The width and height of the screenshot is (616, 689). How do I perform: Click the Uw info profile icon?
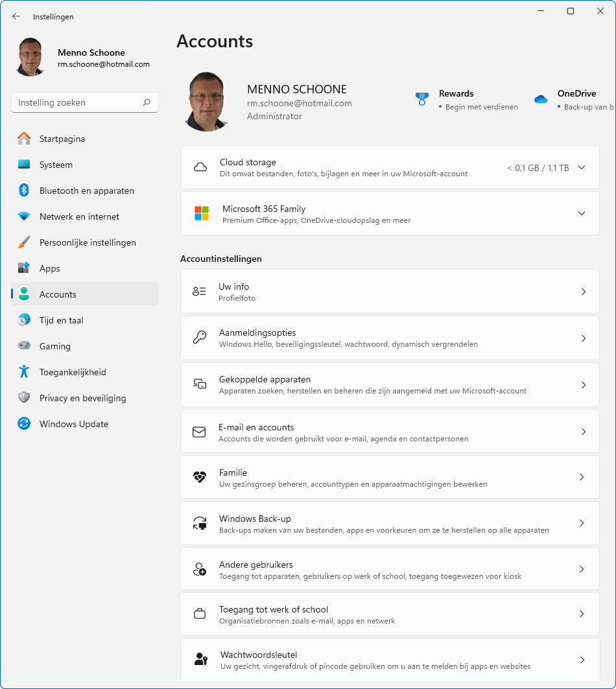(x=199, y=291)
